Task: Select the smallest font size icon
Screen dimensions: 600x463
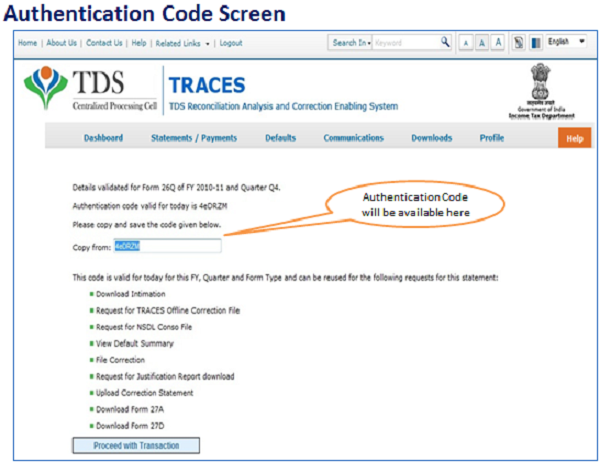Action: point(467,44)
